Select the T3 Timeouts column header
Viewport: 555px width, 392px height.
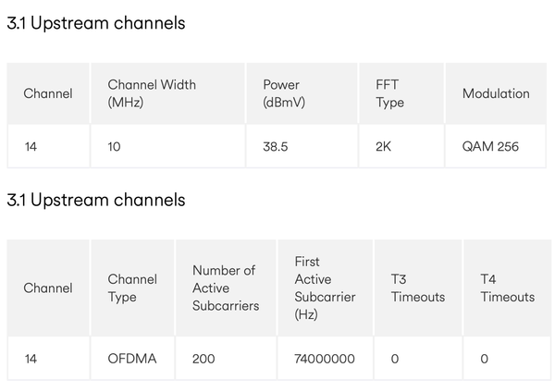[417, 288]
